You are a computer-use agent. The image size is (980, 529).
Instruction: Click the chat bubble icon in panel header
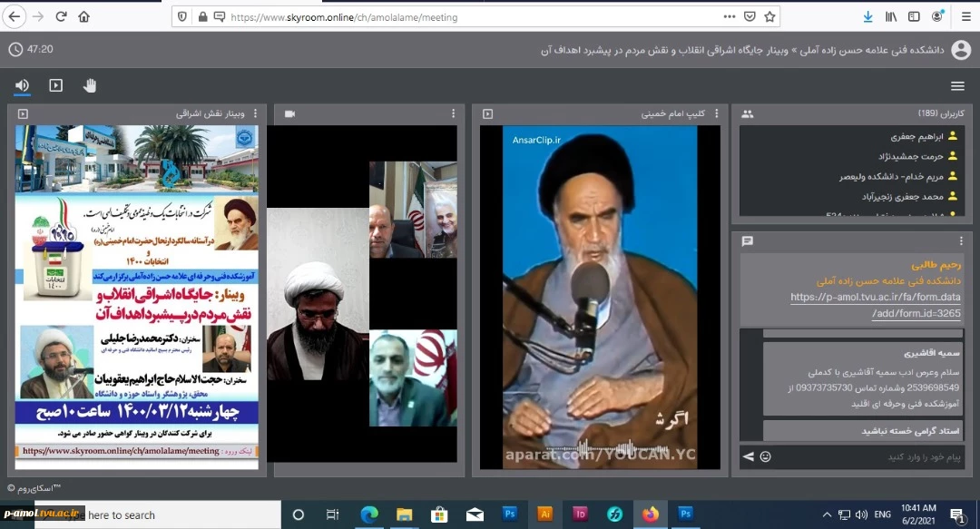tap(748, 240)
